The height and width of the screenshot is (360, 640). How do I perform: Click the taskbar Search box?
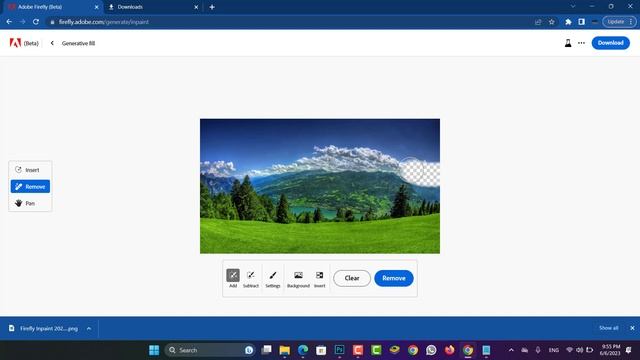point(210,350)
